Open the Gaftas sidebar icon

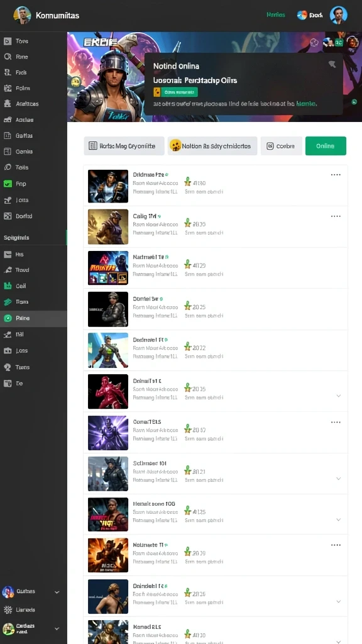pos(7,136)
